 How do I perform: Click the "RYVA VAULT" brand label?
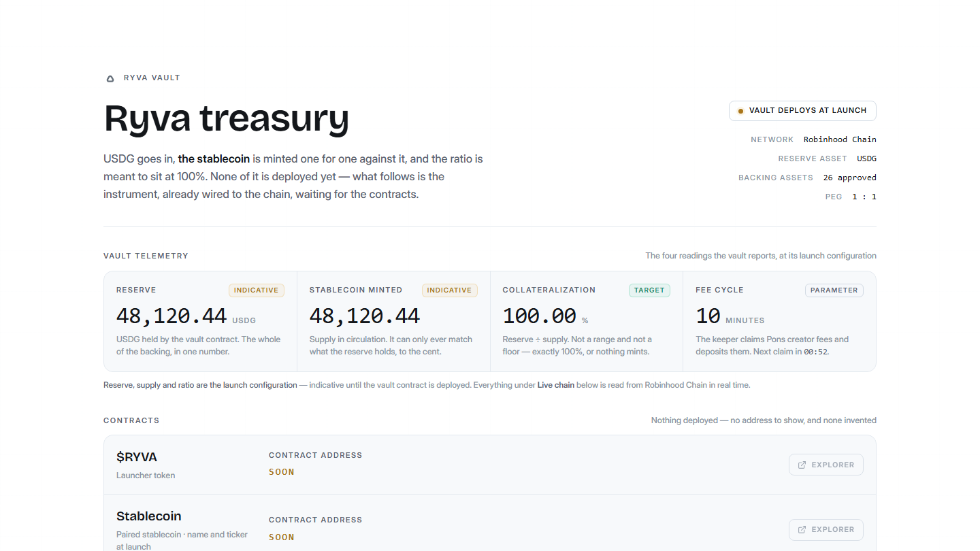[x=152, y=78]
